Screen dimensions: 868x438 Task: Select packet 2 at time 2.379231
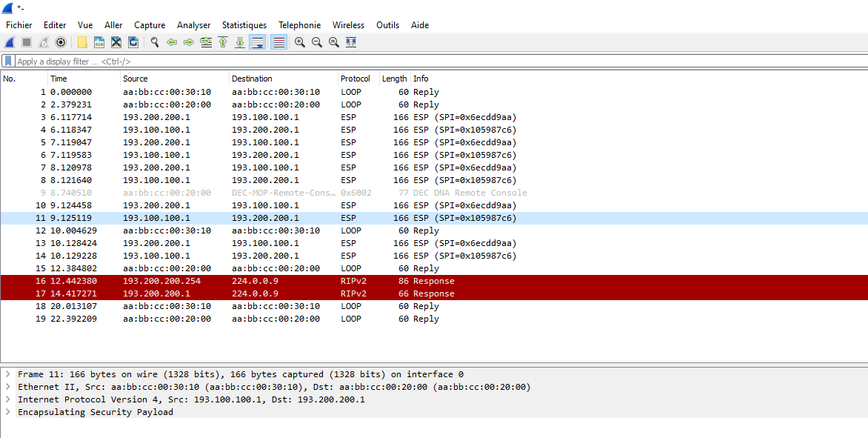pyautogui.click(x=434, y=104)
